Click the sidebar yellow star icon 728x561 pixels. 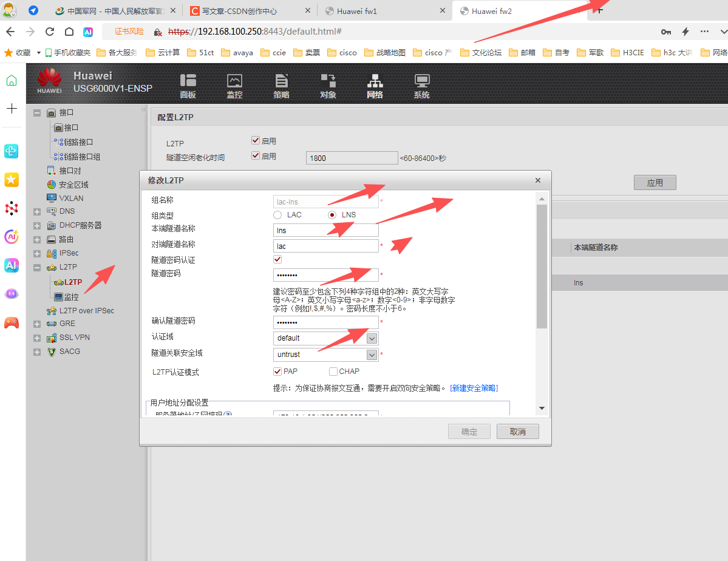tap(12, 180)
